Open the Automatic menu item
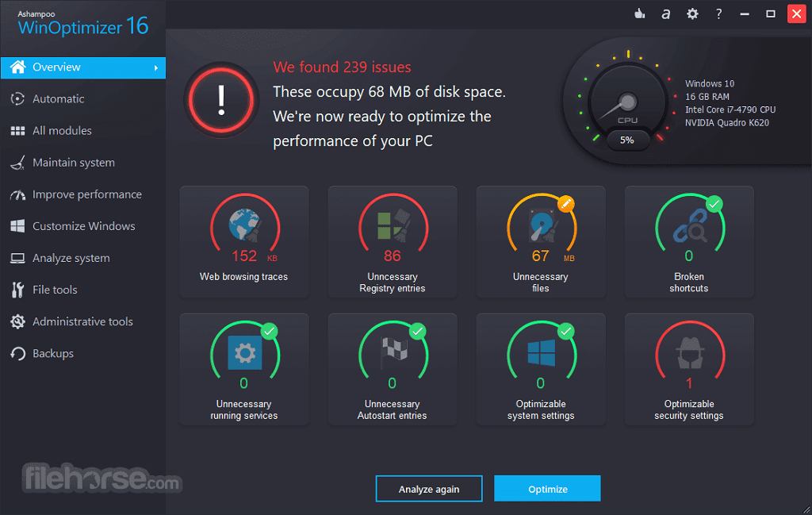Viewport: 812px width, 515px height. [59, 99]
